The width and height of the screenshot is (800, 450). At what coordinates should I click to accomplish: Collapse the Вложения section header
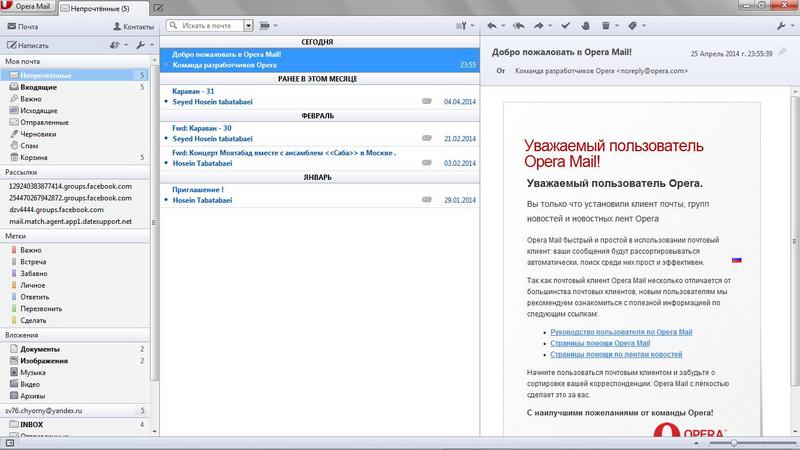coord(76,335)
